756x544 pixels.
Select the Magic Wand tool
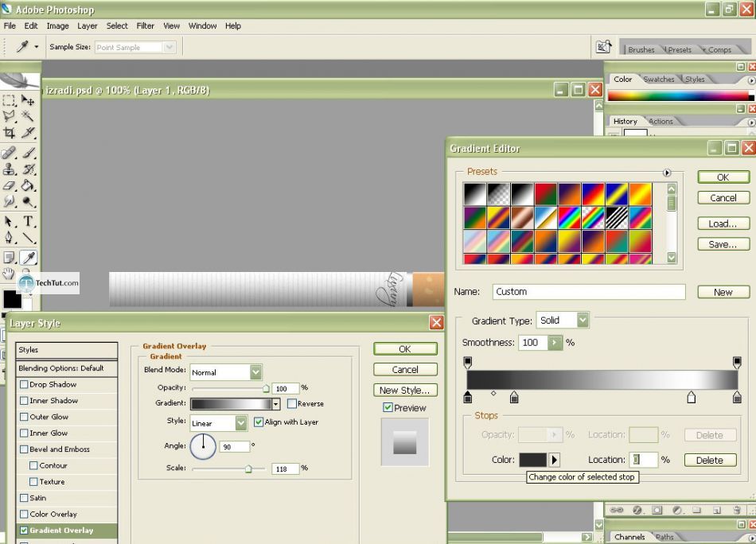[29, 117]
